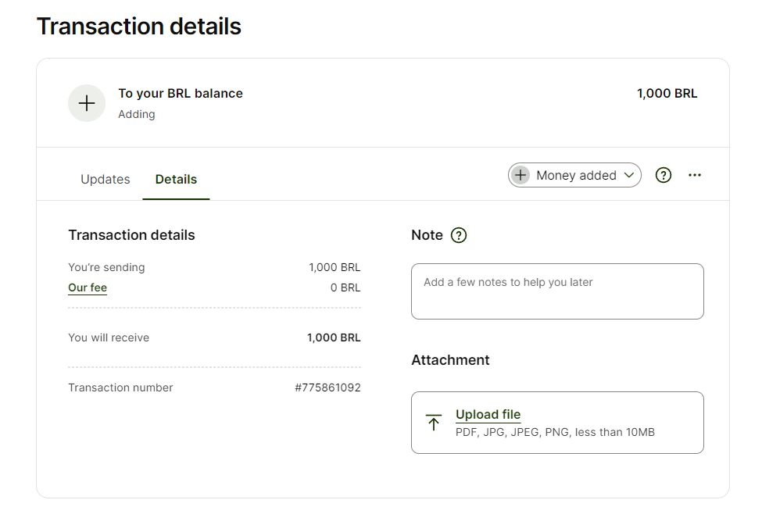
Task: Open the three-dot more options menu
Action: 695,175
